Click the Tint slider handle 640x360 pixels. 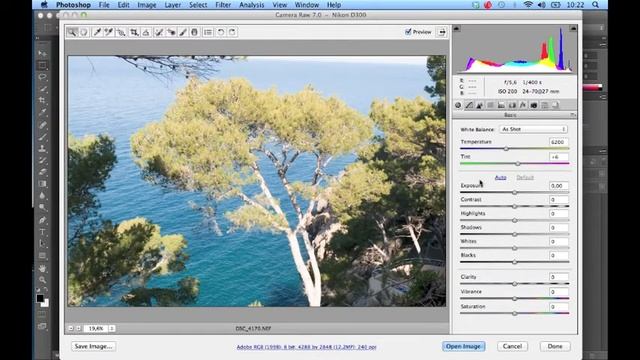(518, 164)
